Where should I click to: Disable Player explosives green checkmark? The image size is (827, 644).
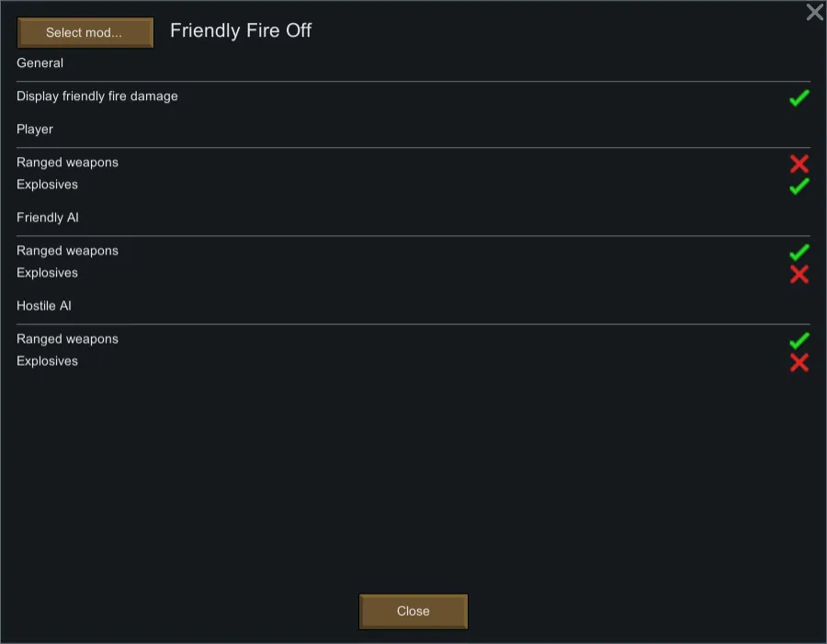point(799,186)
